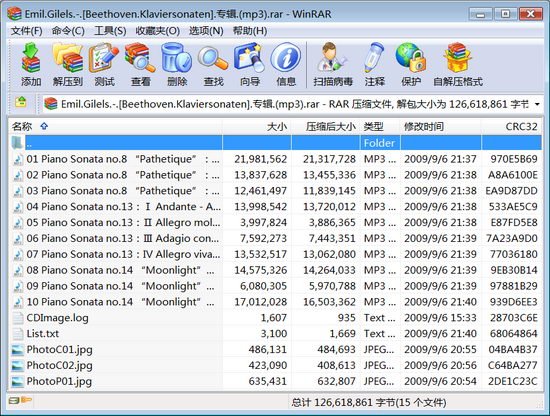This screenshot has height=416, width=550.
Task: Click the List.txt file icon
Action: 18,334
